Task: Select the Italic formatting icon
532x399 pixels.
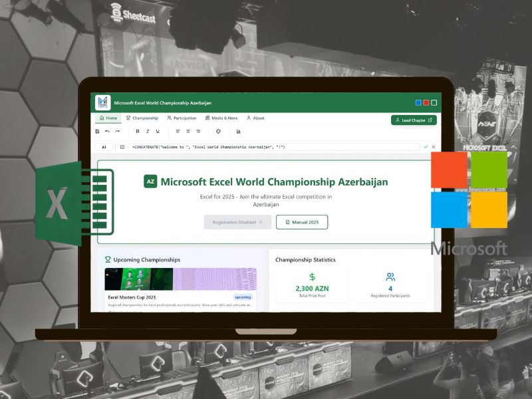Action: (148, 131)
